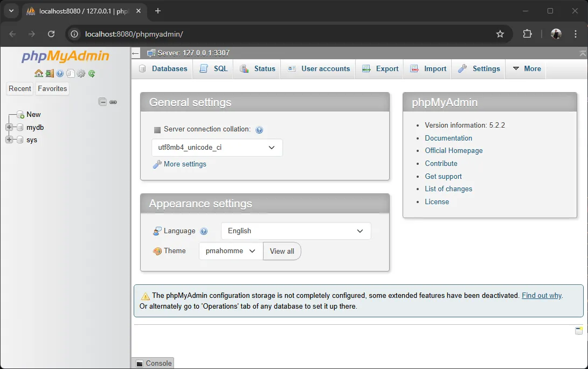Open the Server connection collation dropdown
The image size is (588, 369).
pos(217,147)
